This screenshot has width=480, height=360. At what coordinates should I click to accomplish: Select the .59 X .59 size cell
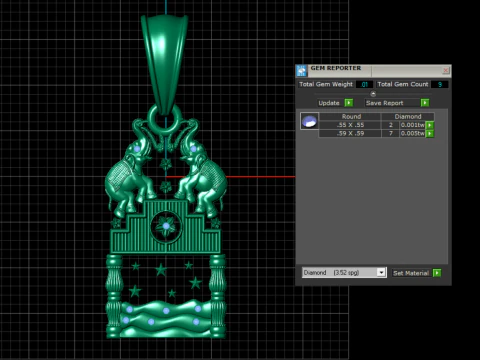350,133
